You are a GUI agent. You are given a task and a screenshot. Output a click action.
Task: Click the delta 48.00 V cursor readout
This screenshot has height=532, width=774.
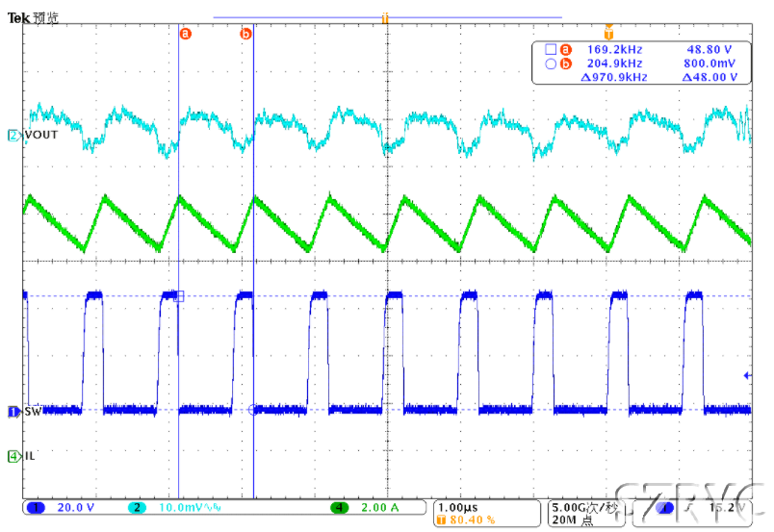click(x=709, y=77)
